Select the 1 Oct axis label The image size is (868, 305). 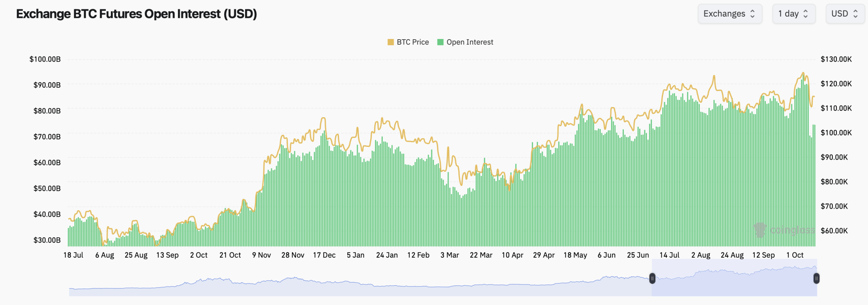pyautogui.click(x=796, y=255)
